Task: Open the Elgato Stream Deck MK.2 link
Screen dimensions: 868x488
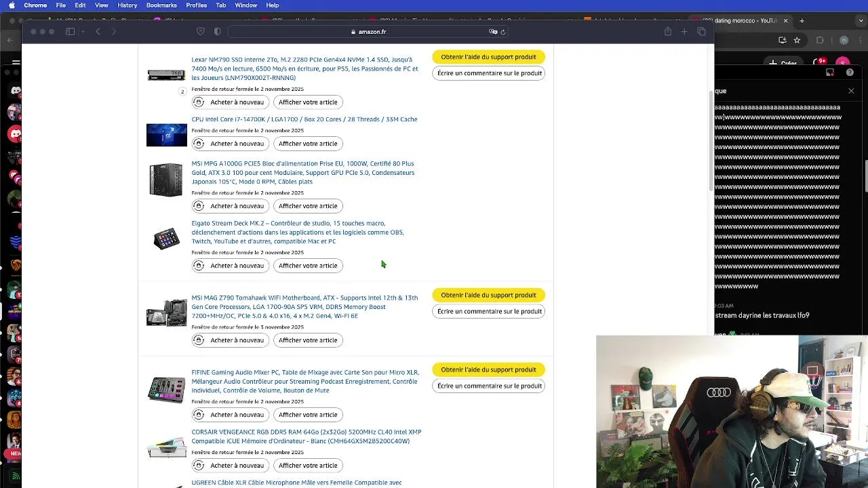Action: point(298,232)
